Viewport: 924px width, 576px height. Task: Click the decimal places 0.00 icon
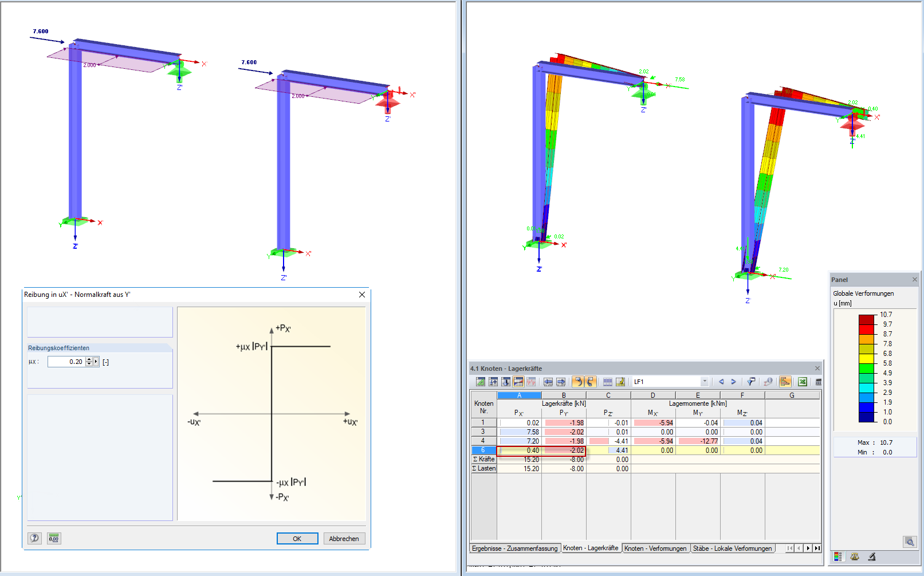[54, 538]
